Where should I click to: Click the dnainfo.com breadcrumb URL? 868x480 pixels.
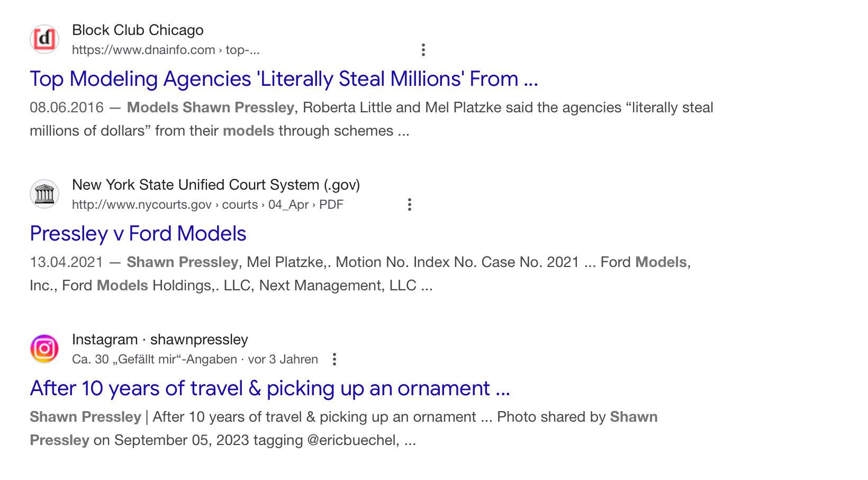[166, 50]
